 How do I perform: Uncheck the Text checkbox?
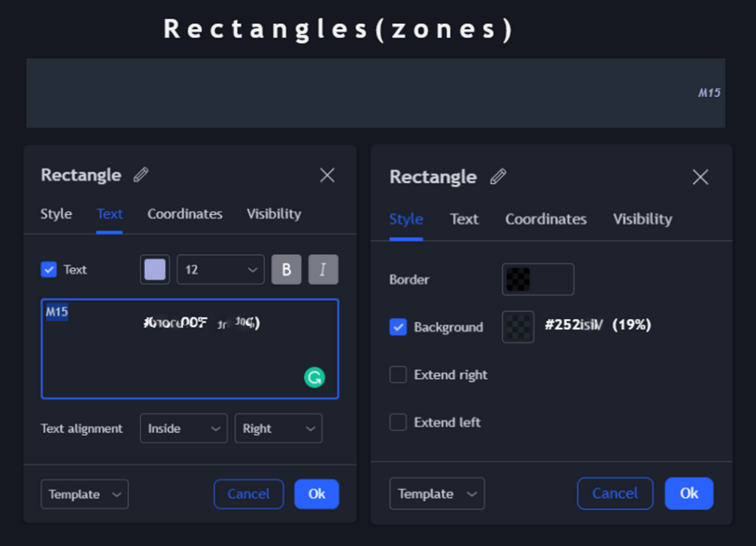tap(49, 269)
